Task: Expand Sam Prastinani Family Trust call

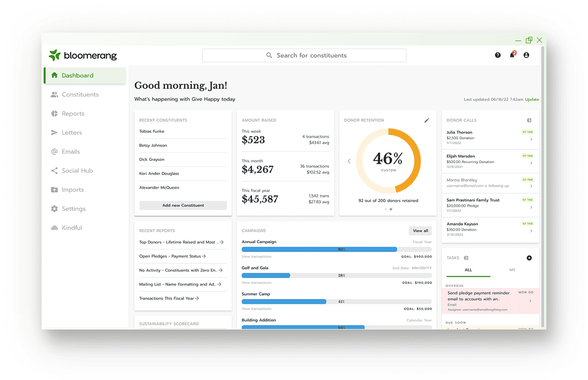Action: coord(531,207)
